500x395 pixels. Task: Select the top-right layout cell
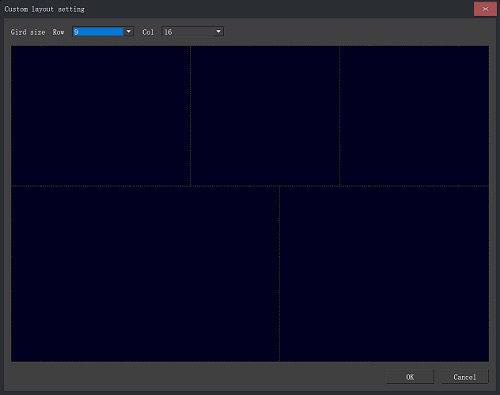point(414,116)
